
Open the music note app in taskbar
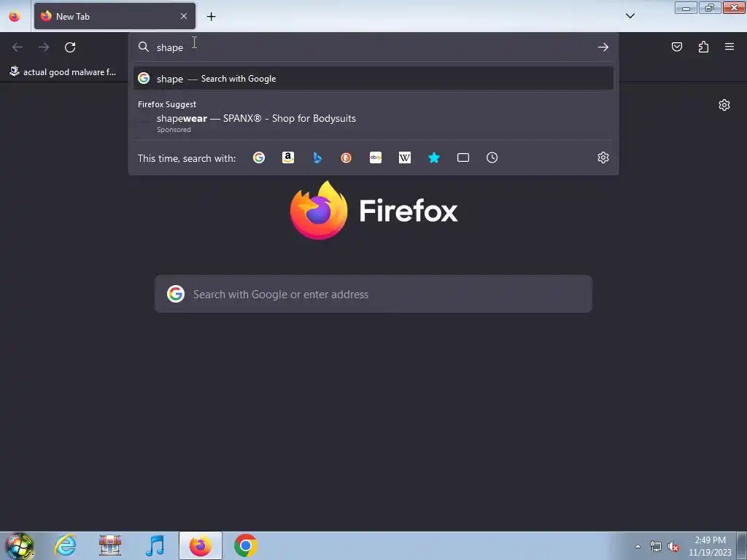(155, 545)
